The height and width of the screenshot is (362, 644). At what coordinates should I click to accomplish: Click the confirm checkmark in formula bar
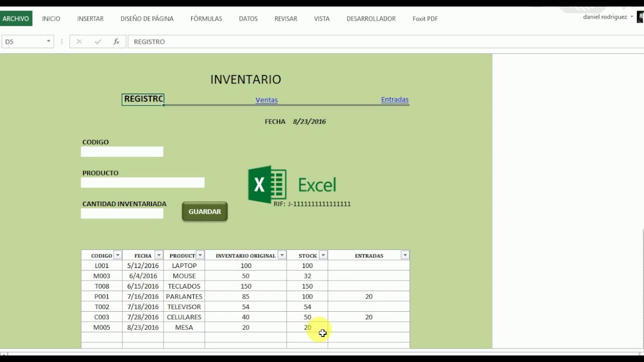[98, 42]
